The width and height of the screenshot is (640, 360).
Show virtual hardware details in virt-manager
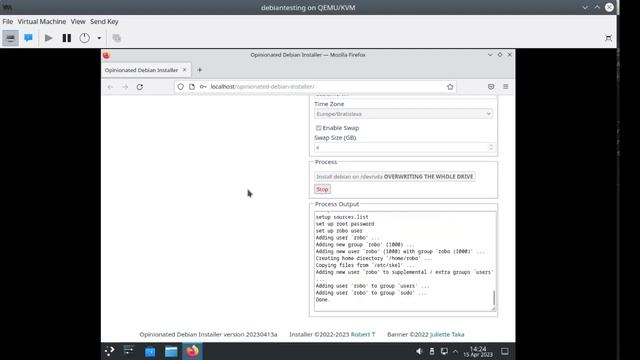[x=28, y=38]
